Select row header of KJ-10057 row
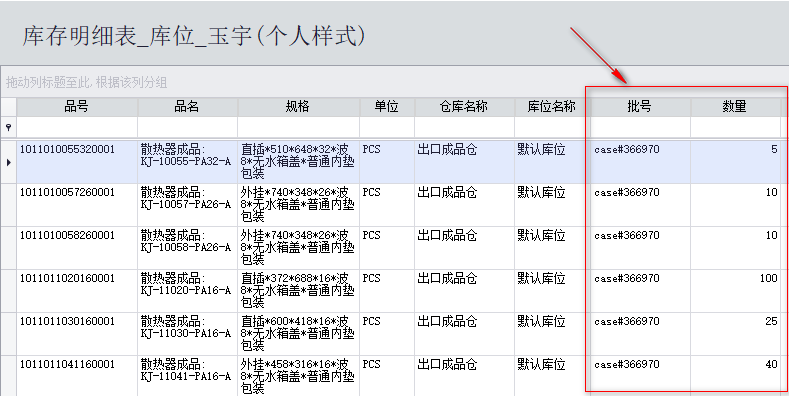Screen dimensions: 789x396 tap(8, 205)
